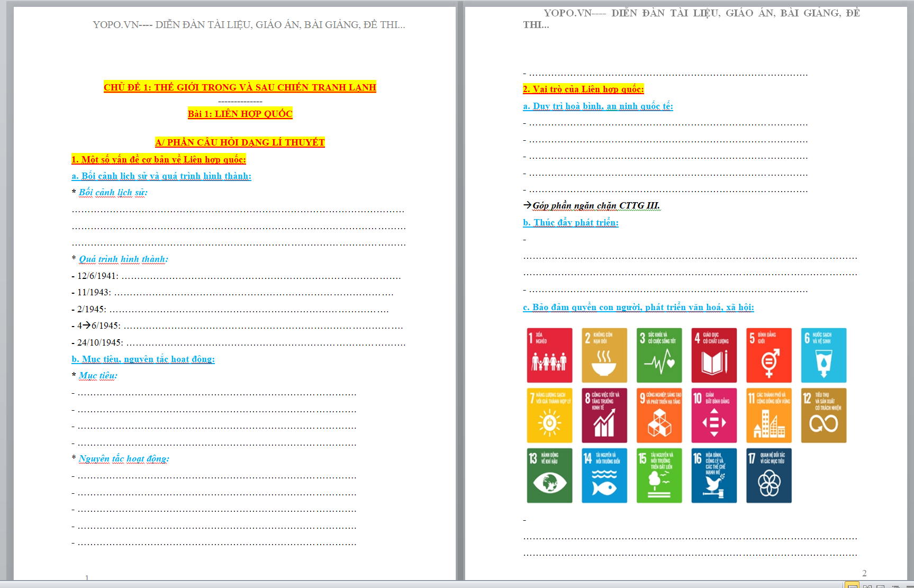Select the SDG 7 clean energy sun tile

pyautogui.click(x=549, y=415)
